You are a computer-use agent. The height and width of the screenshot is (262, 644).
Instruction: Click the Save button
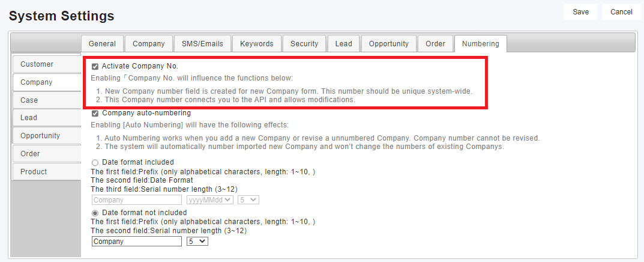pos(580,12)
